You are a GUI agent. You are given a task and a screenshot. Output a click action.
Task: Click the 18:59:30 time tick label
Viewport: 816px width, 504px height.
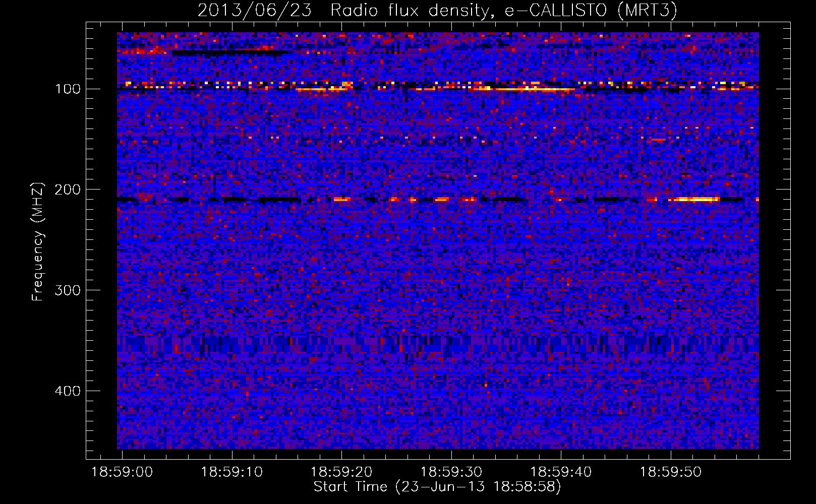pyautogui.click(x=451, y=472)
